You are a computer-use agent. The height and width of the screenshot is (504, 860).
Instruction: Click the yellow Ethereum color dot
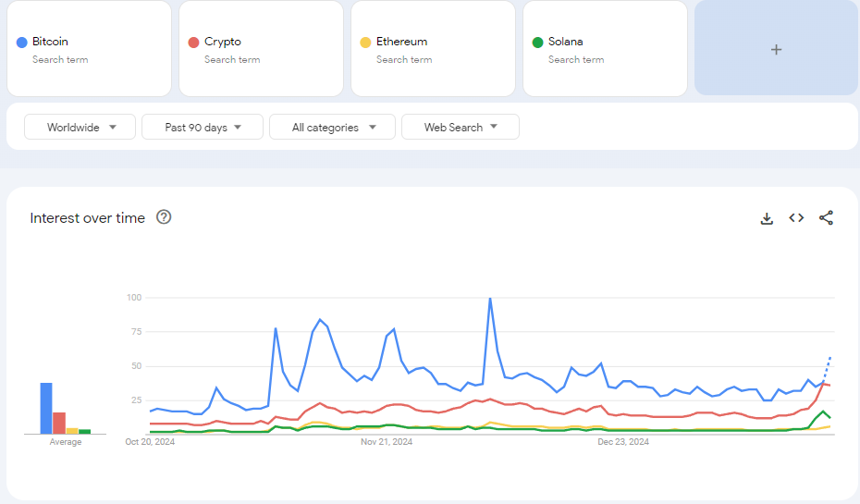[365, 43]
